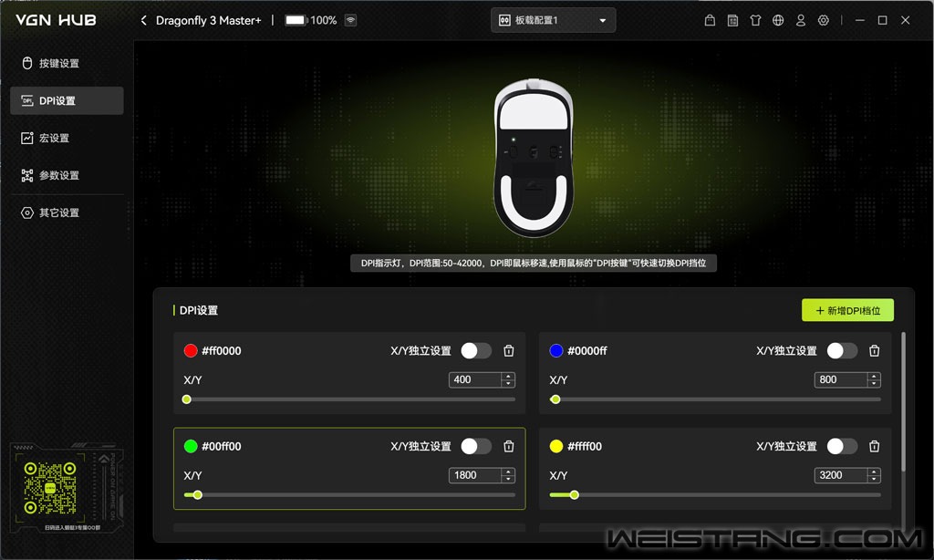
Task: Click the 新增DPI档位 button
Action: pos(847,310)
